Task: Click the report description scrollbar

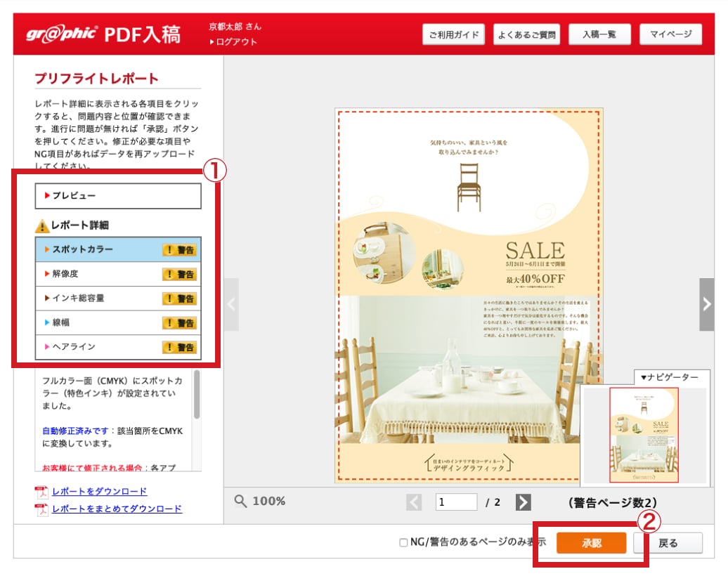Action: click(197, 395)
